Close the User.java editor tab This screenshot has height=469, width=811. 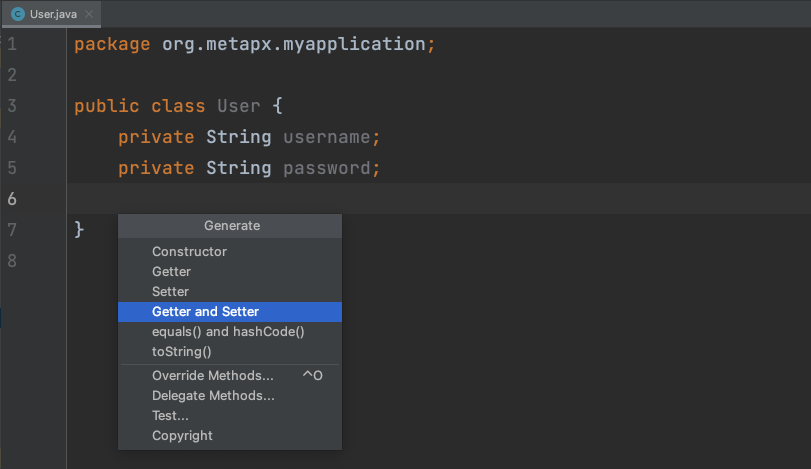(89, 14)
